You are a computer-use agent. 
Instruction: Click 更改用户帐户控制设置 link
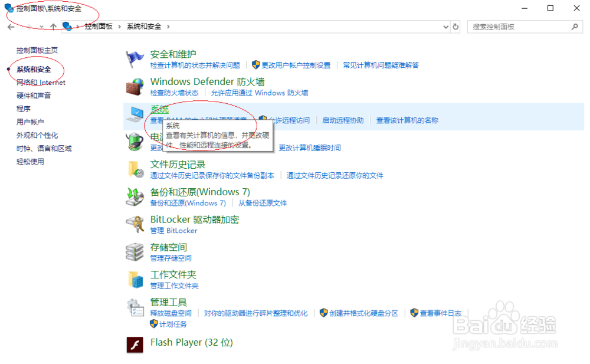[296, 65]
